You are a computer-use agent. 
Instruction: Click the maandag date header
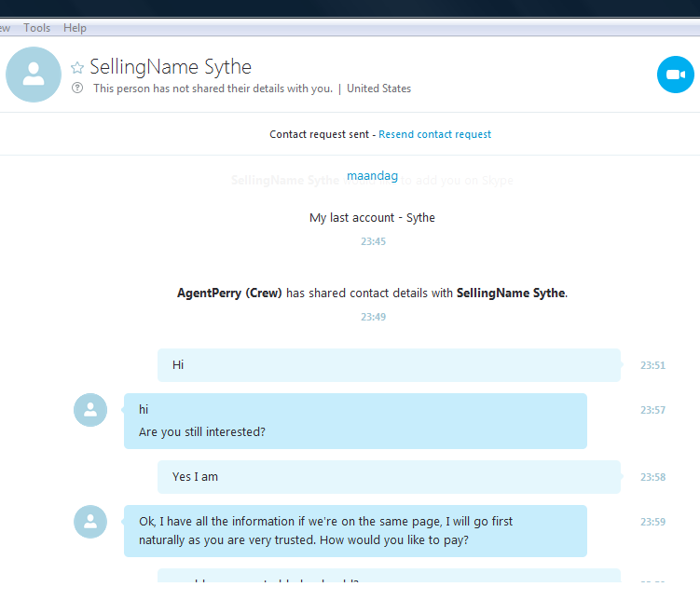[x=372, y=176]
